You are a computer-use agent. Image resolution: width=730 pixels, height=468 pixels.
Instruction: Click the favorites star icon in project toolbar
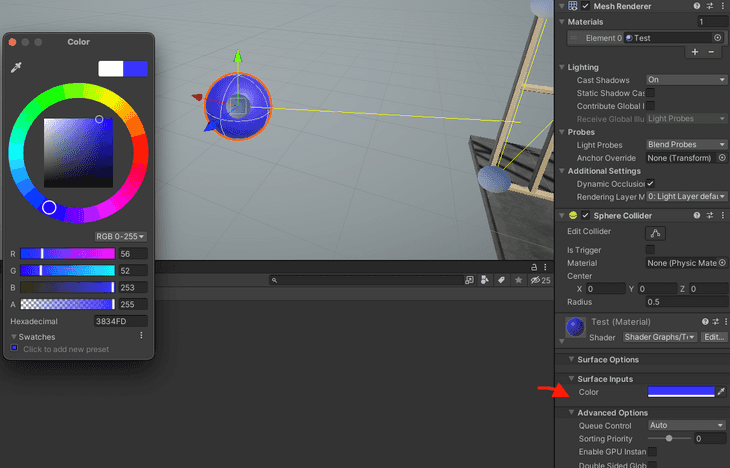pyautogui.click(x=518, y=280)
